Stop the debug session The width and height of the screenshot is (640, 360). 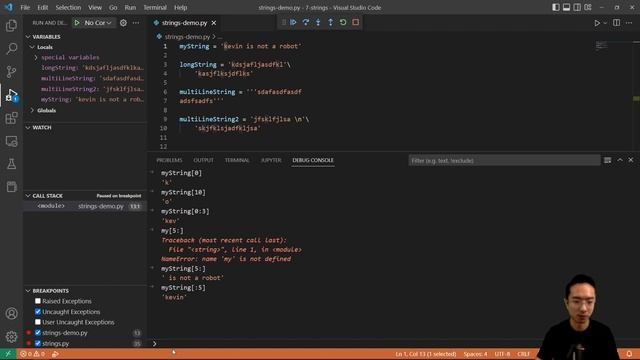click(x=356, y=22)
